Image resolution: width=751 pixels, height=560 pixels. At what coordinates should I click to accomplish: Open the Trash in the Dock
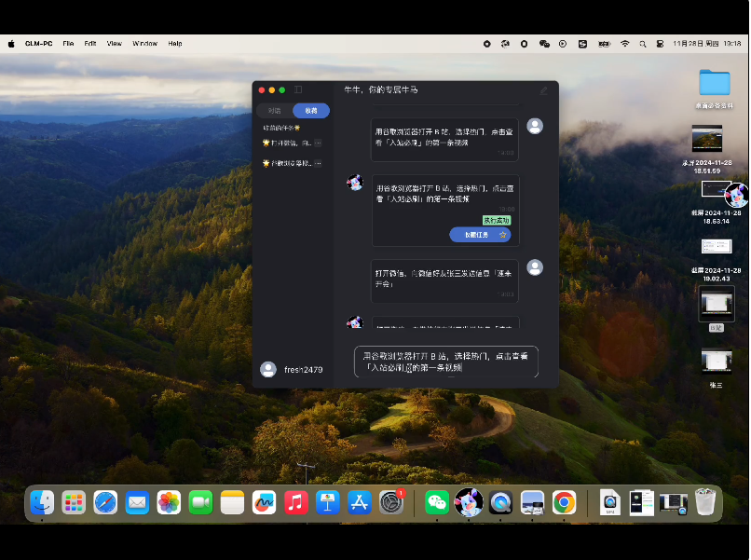(705, 501)
